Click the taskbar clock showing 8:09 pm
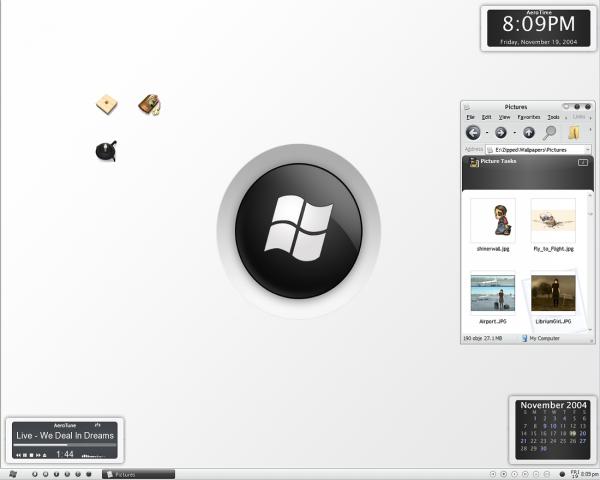This screenshot has height=480, width=600. 590,474
